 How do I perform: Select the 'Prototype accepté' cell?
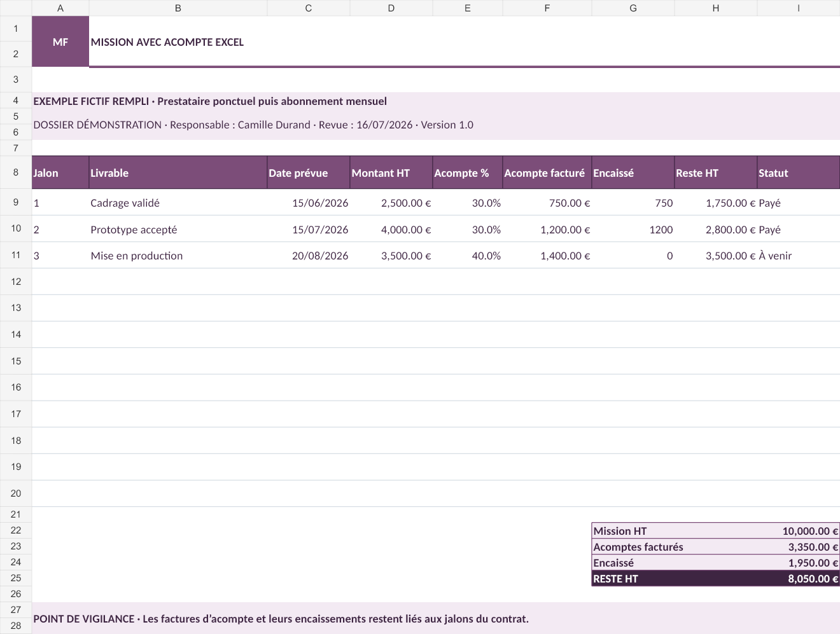coord(178,230)
